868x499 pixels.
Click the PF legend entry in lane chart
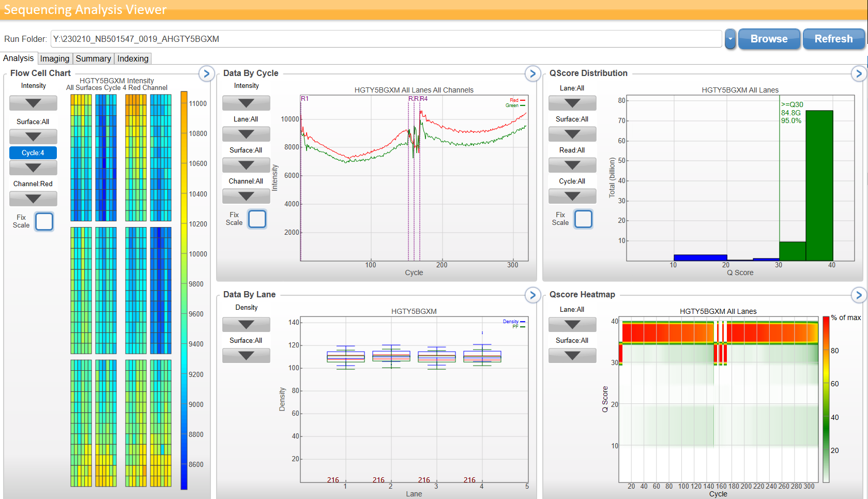click(x=519, y=327)
